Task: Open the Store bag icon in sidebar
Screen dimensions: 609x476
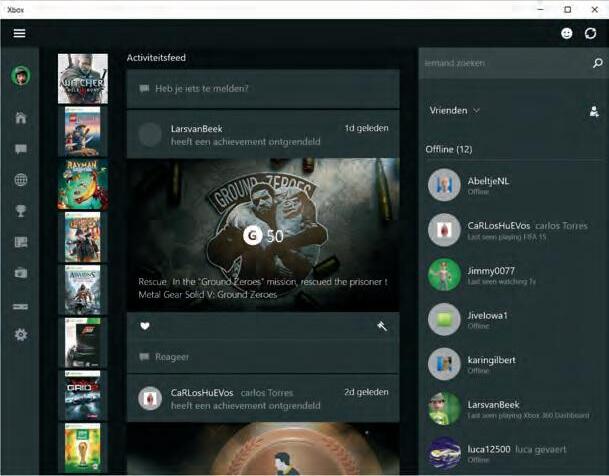Action: [x=21, y=273]
